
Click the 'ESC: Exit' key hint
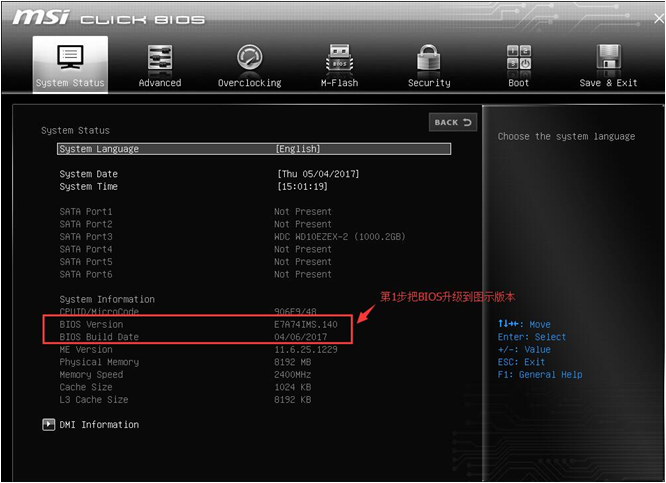pos(521,362)
